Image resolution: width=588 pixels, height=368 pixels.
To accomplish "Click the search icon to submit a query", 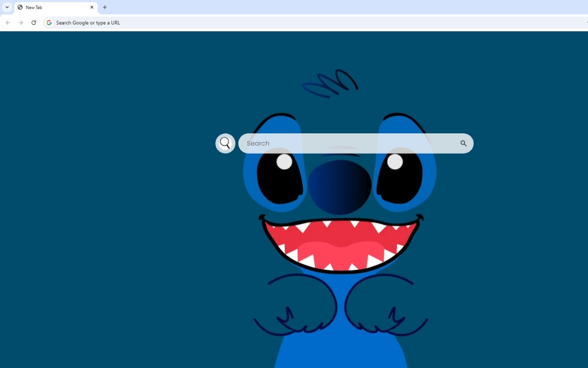I will (x=464, y=143).
